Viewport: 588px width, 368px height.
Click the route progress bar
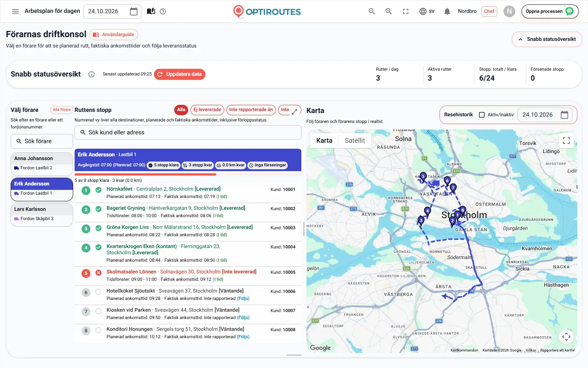[x=188, y=174]
